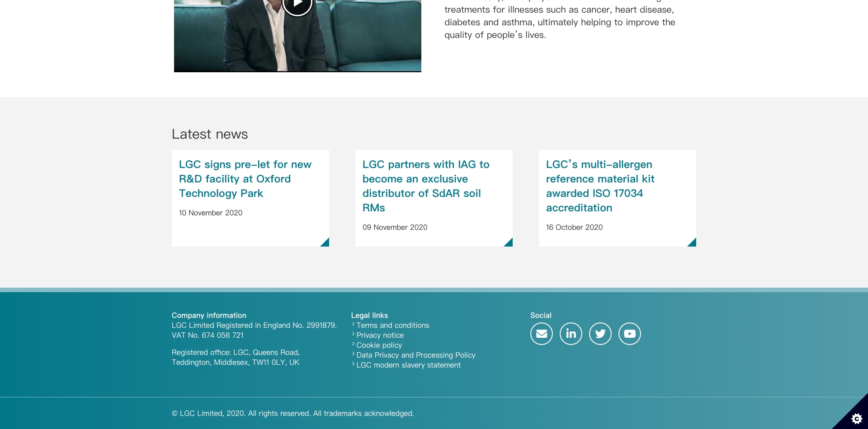Open Privacy notice link
The image size is (868, 429).
point(380,335)
